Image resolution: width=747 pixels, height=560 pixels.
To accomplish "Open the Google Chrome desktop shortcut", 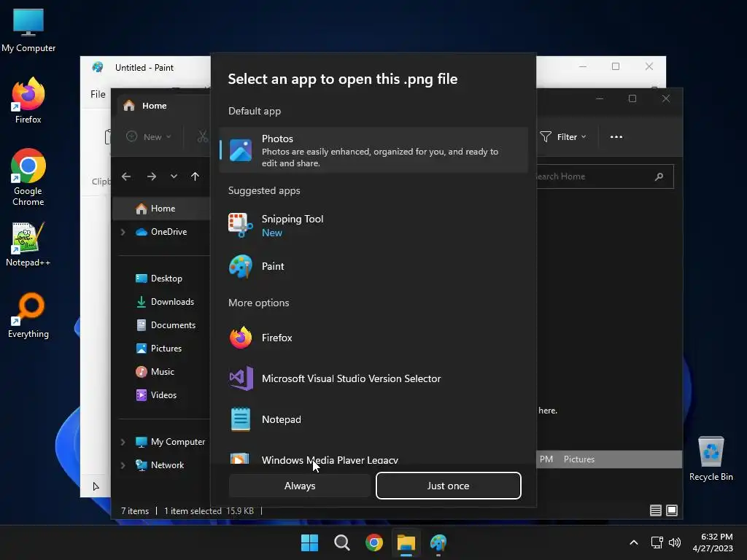I will point(28,177).
